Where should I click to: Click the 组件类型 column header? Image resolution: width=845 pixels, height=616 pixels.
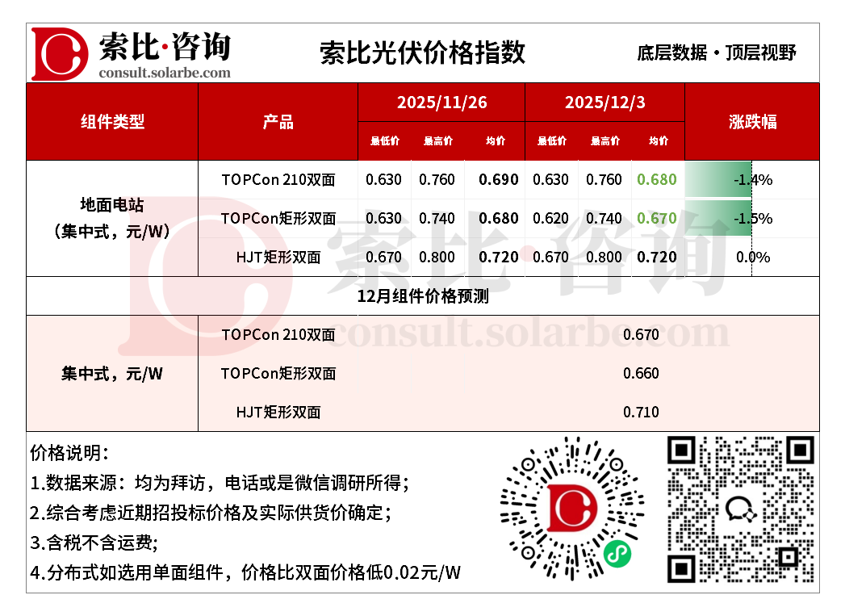pyautogui.click(x=112, y=122)
